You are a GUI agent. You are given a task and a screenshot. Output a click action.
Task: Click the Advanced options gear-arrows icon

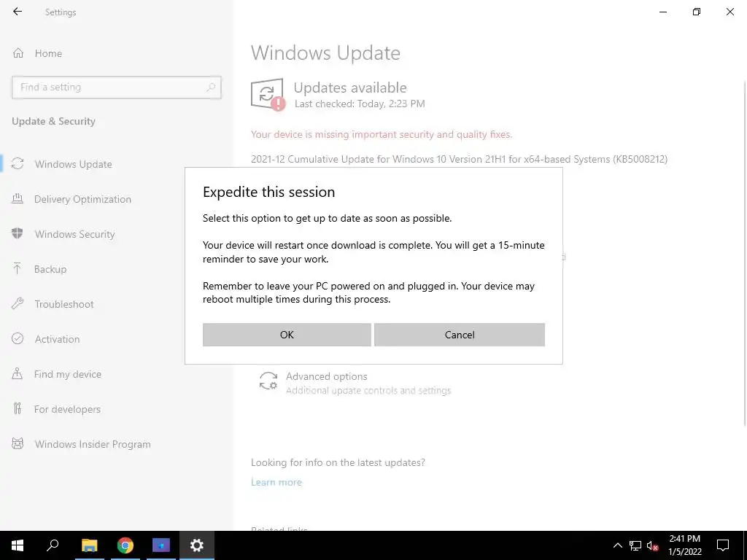(268, 381)
